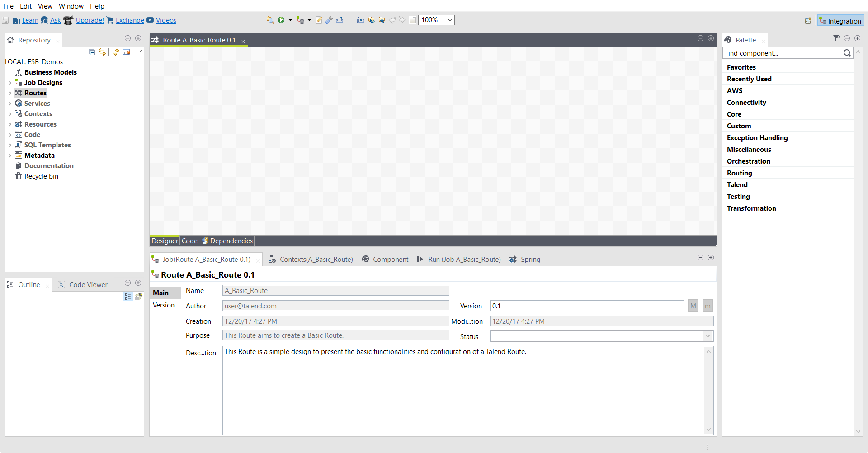This screenshot has height=453, width=868.
Task: Click the collapse-all icon in Repository toolbar
Action: (x=92, y=52)
